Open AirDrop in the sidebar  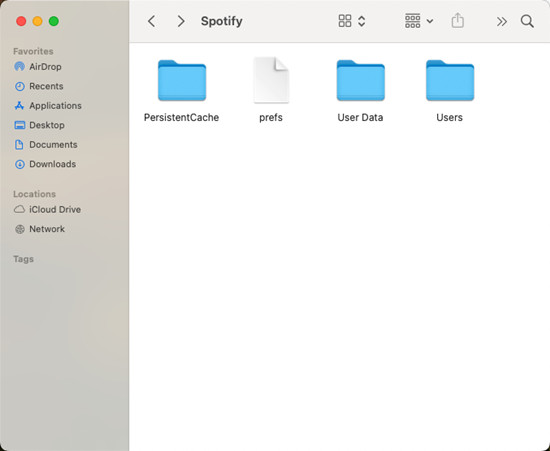click(x=45, y=67)
